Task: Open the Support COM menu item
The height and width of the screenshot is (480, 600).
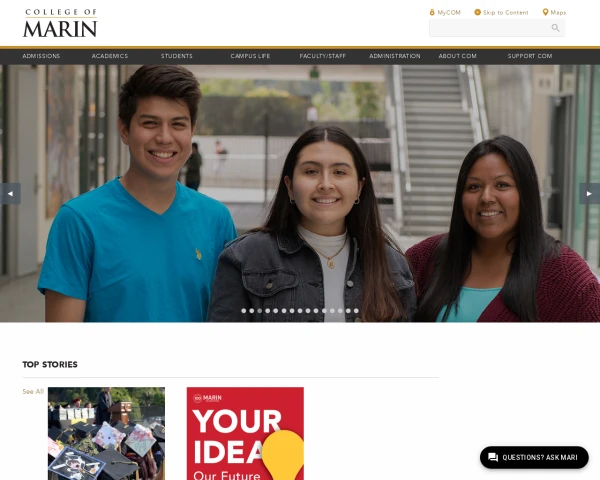Action: [x=530, y=56]
